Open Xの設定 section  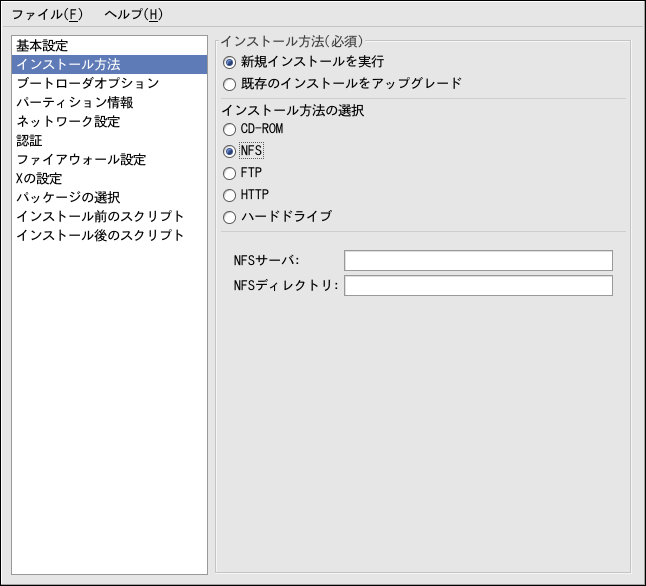(x=39, y=179)
